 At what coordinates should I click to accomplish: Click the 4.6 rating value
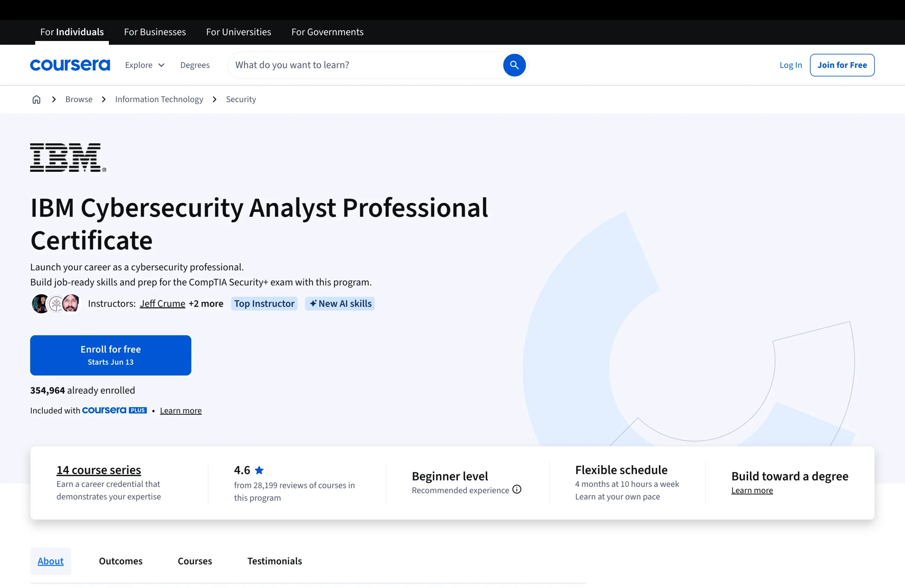(242, 470)
